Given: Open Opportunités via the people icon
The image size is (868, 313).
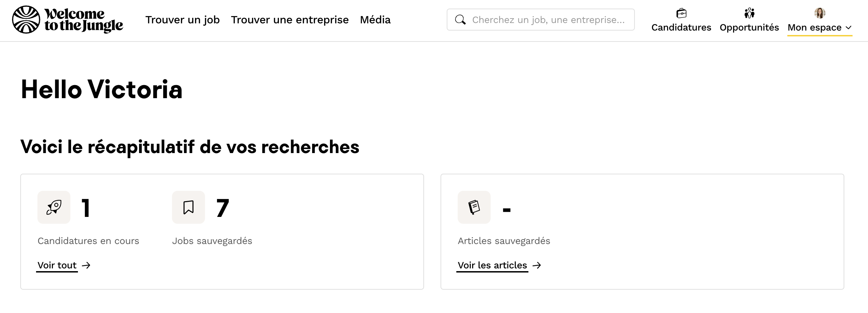Looking at the screenshot, I should [749, 13].
